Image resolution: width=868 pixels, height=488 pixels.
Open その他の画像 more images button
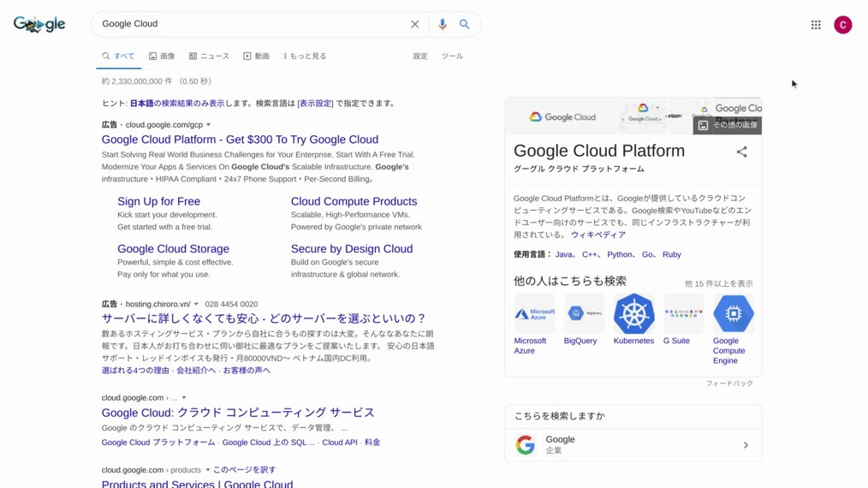(728, 125)
